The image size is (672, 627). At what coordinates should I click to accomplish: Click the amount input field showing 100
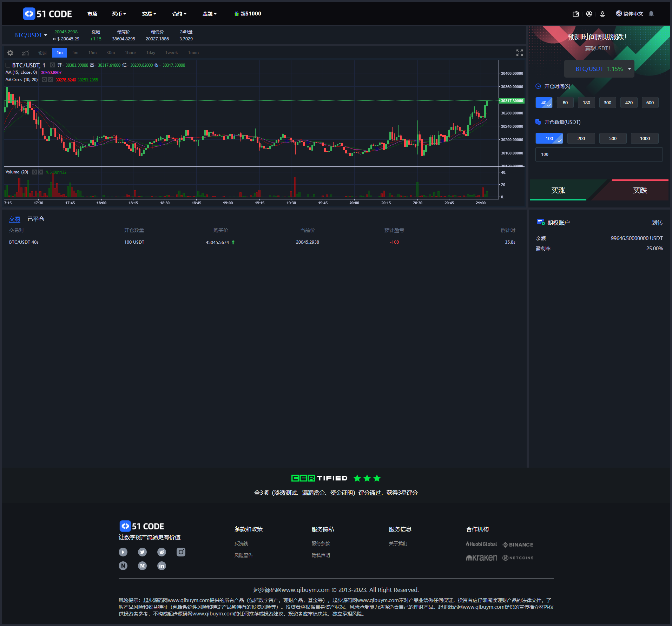599,154
